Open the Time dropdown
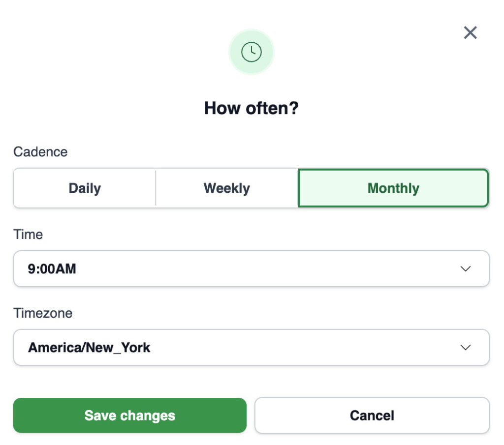Image resolution: width=504 pixels, height=445 pixels. point(251,268)
